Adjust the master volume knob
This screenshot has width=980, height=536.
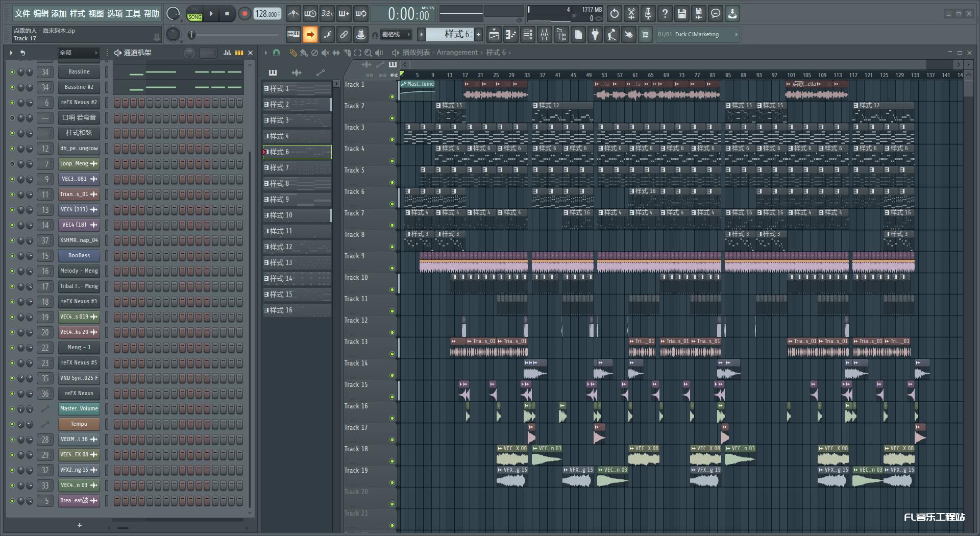174,14
